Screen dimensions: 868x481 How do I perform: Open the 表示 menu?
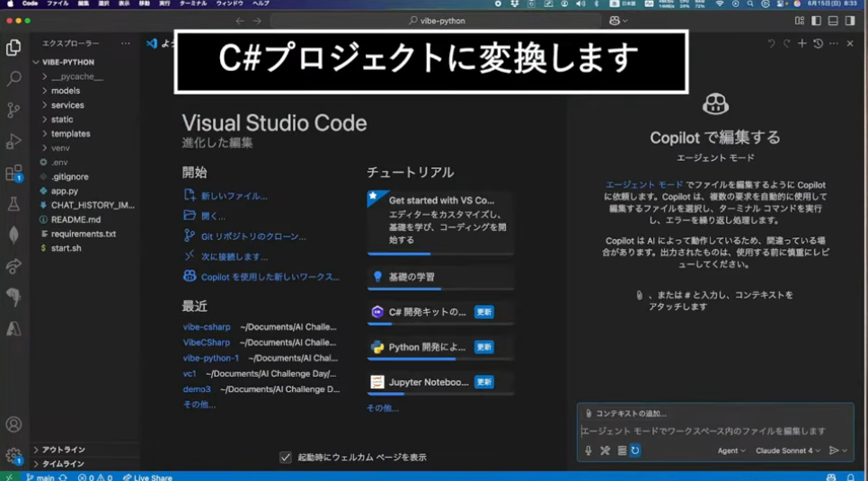point(124,4)
